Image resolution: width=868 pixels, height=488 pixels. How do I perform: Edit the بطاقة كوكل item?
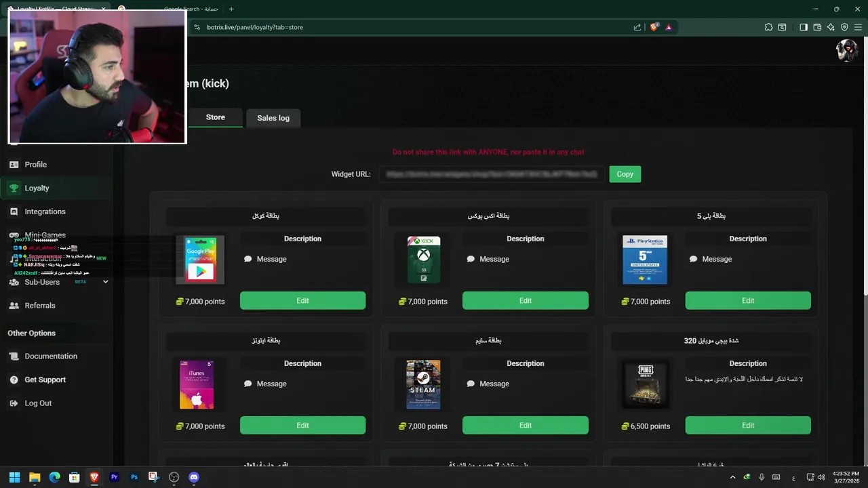302,301
